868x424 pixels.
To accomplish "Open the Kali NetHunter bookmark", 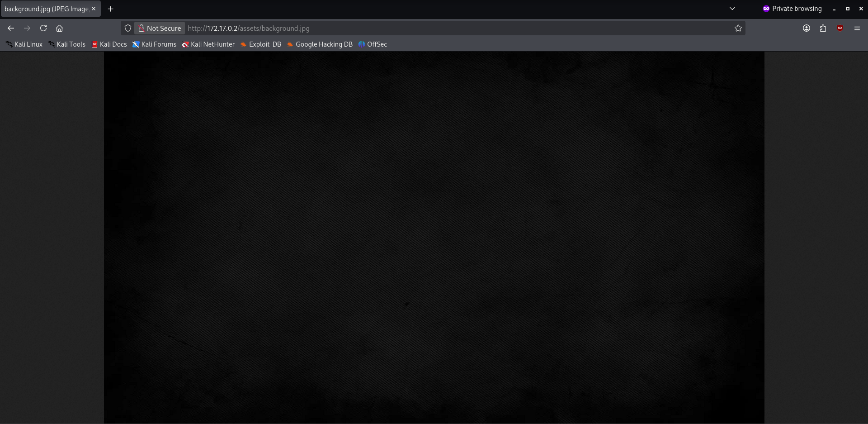I will click(208, 44).
